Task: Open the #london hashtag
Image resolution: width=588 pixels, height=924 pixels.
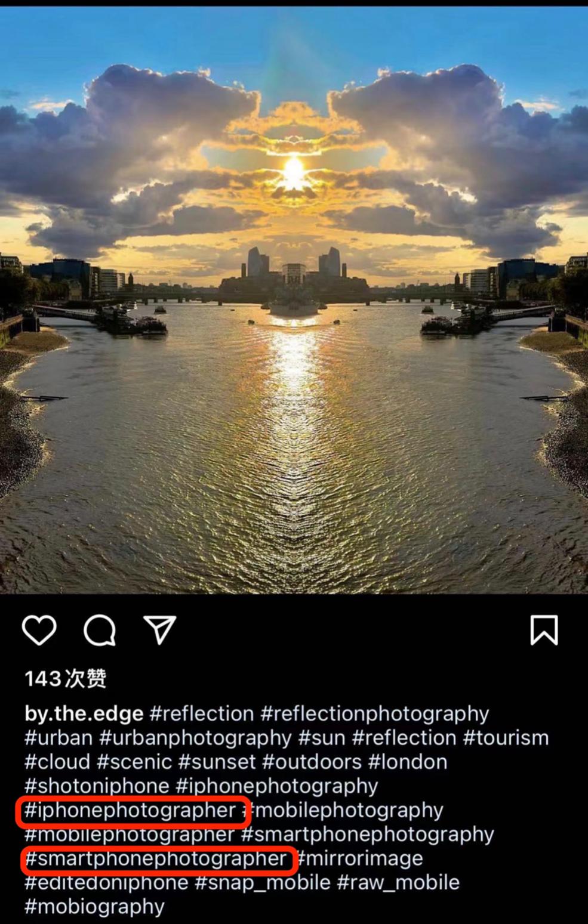Action: (x=408, y=762)
